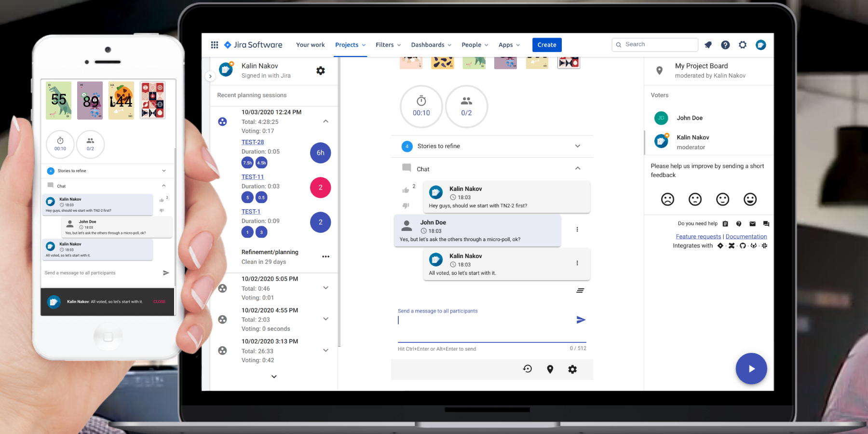This screenshot has width=868, height=434.
Task: Collapse the 10/03/2020 12:24 PM session
Action: tap(326, 122)
